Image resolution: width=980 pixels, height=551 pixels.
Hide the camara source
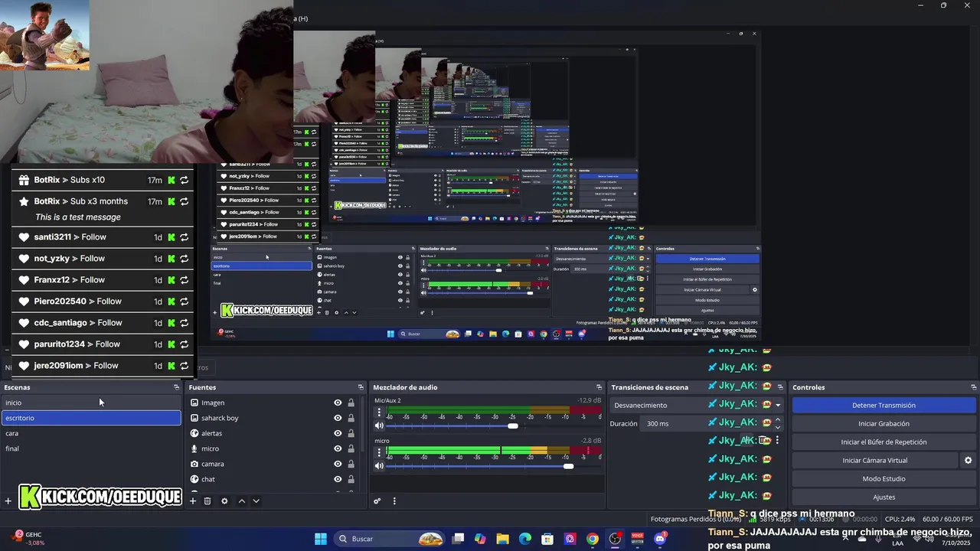(338, 464)
